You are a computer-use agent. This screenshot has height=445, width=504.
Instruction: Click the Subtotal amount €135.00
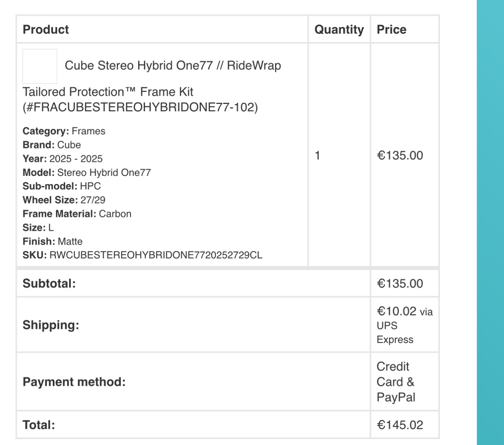400,284
